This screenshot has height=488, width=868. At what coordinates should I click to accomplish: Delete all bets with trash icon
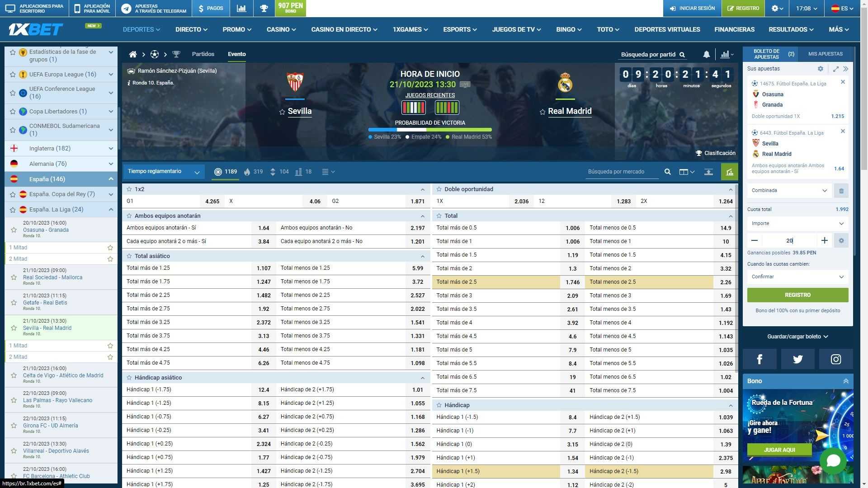[841, 191]
